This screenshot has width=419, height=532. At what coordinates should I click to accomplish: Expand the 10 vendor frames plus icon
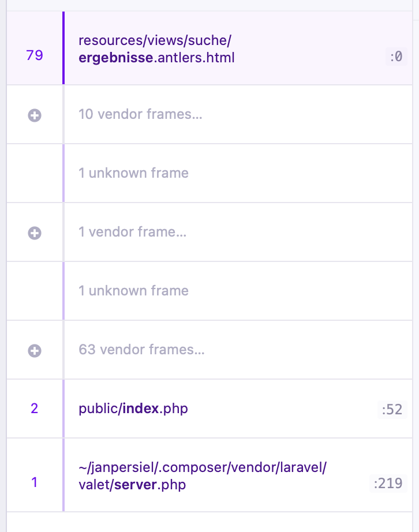35,115
